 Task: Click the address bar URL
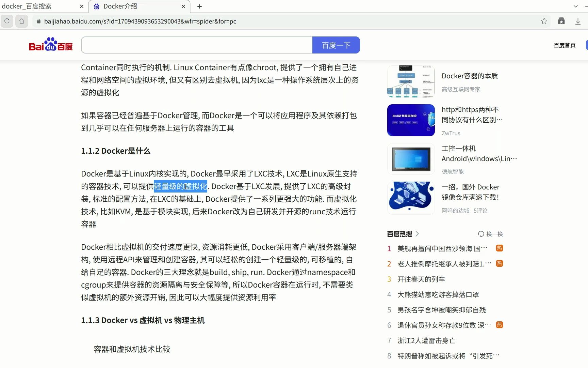(140, 21)
